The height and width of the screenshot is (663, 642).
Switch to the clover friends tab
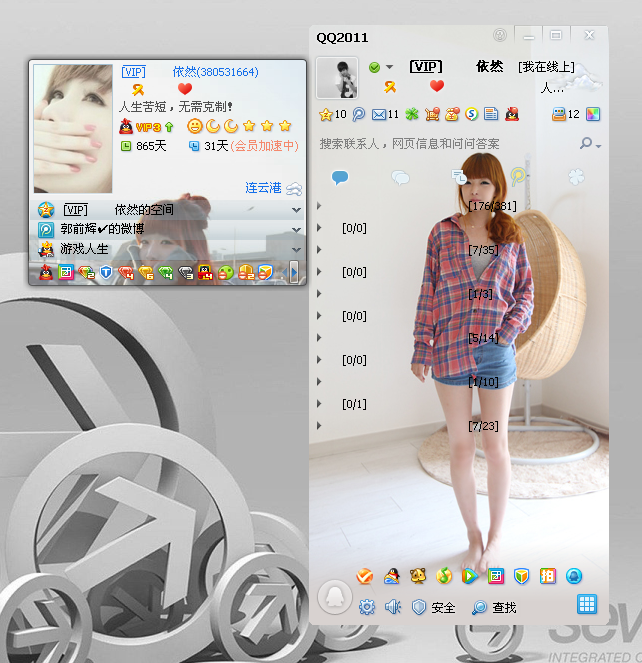(x=576, y=177)
